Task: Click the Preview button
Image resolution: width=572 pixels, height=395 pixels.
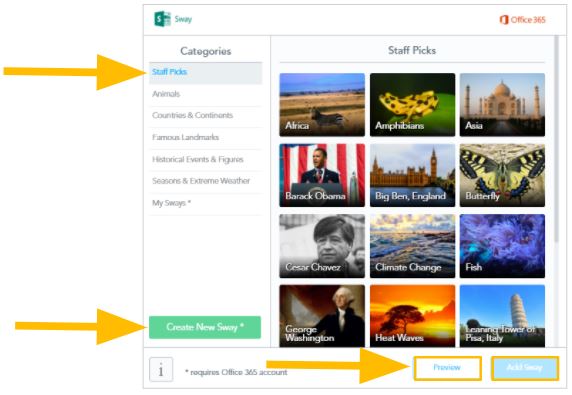Action: coord(448,368)
